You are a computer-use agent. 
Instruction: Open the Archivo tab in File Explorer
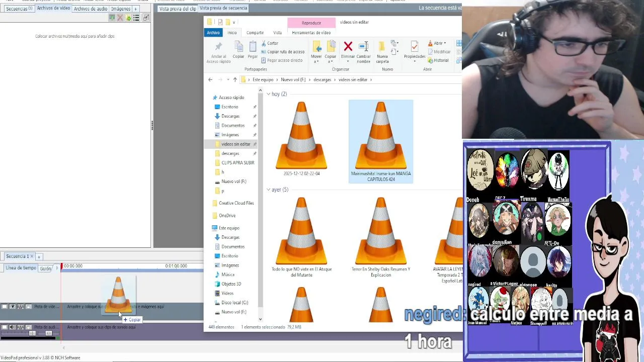point(213,33)
